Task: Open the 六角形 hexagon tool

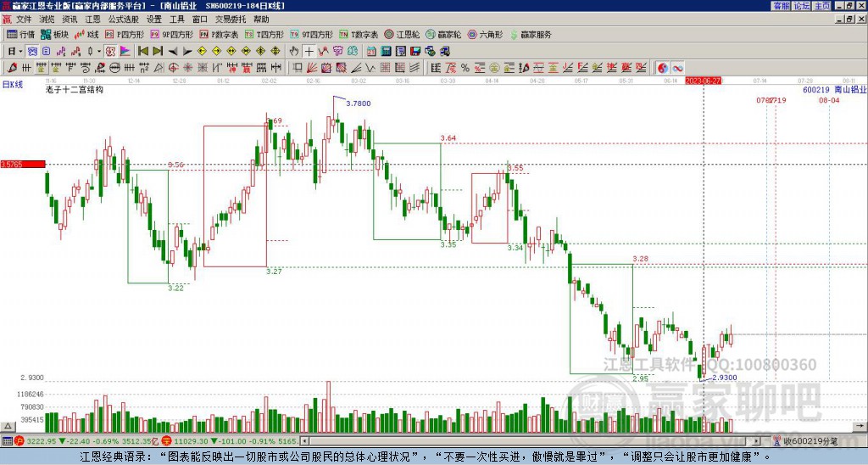Action: 485,34
